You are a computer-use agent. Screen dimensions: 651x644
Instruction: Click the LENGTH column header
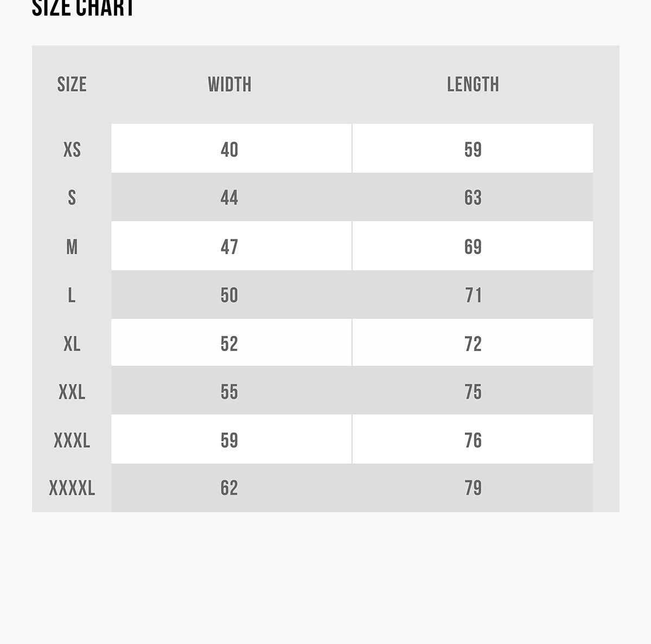tap(473, 84)
